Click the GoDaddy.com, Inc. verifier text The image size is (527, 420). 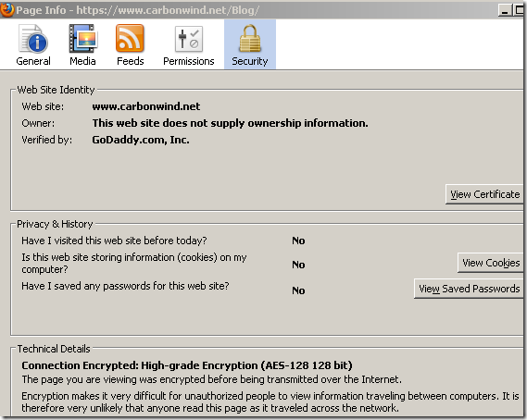[x=141, y=140]
